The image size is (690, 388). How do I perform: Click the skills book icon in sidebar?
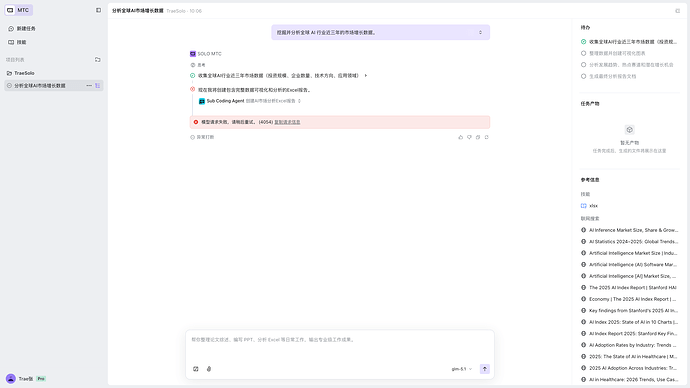[11, 42]
